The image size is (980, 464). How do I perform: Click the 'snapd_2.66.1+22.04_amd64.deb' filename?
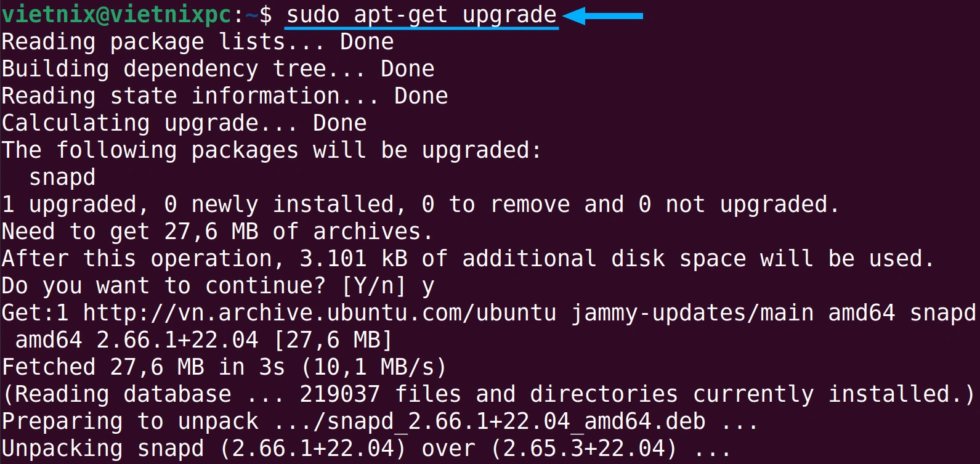(516, 421)
